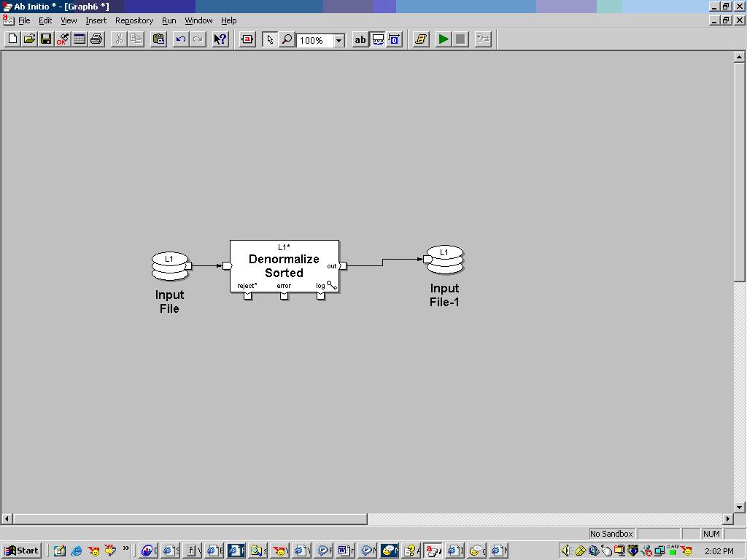Click the gray Stop execution icon
Image resolution: width=747 pixels, height=560 pixels.
click(x=460, y=39)
